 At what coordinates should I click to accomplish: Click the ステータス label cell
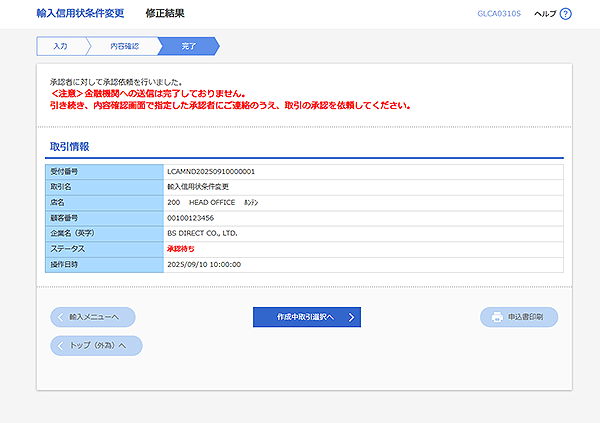coord(104,249)
